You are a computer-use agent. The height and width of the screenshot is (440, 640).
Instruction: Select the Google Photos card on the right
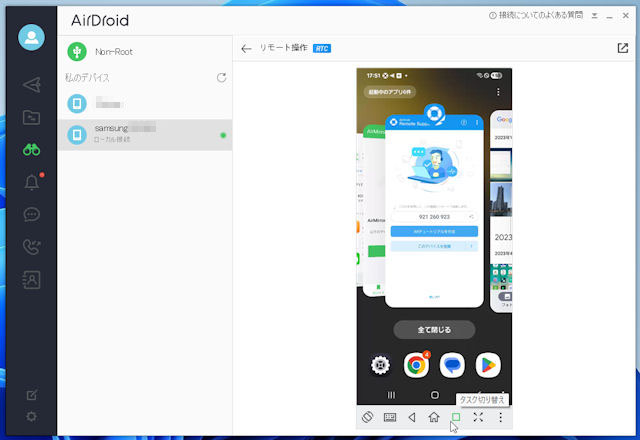(x=501, y=211)
